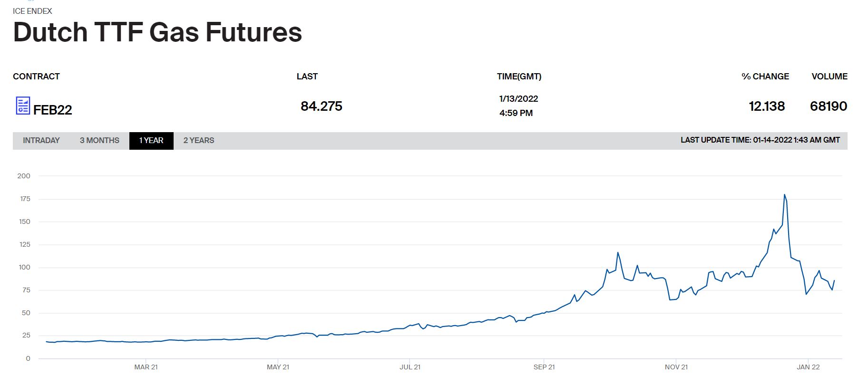Click the ICE ENDEX label
This screenshot has width=868, height=376.
point(32,11)
